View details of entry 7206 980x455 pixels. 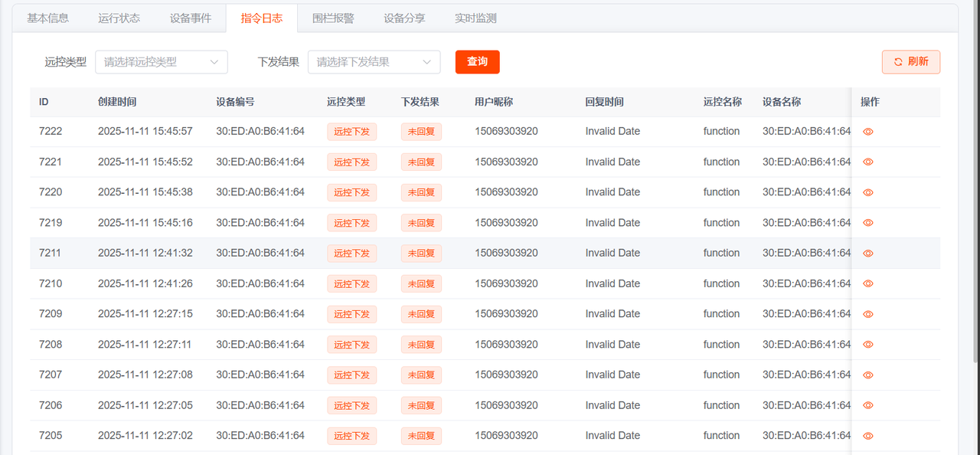click(x=867, y=405)
